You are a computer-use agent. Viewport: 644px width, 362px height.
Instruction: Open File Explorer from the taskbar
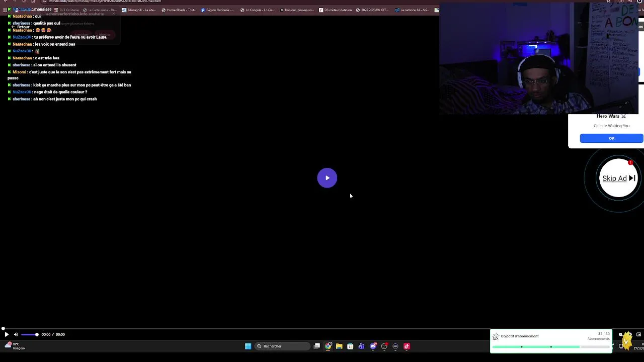pyautogui.click(x=339, y=346)
